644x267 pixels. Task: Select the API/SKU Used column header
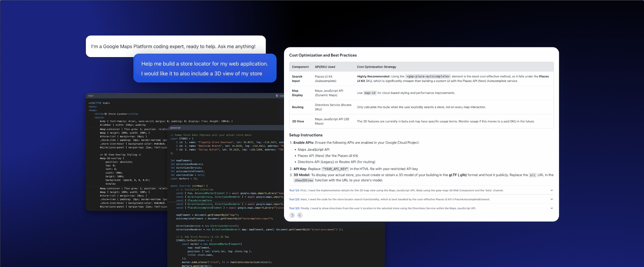pyautogui.click(x=325, y=67)
